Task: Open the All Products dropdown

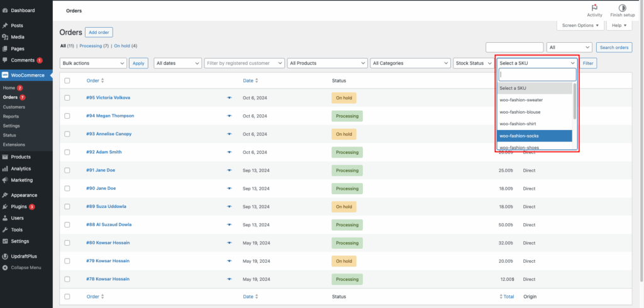Action: tap(327, 63)
